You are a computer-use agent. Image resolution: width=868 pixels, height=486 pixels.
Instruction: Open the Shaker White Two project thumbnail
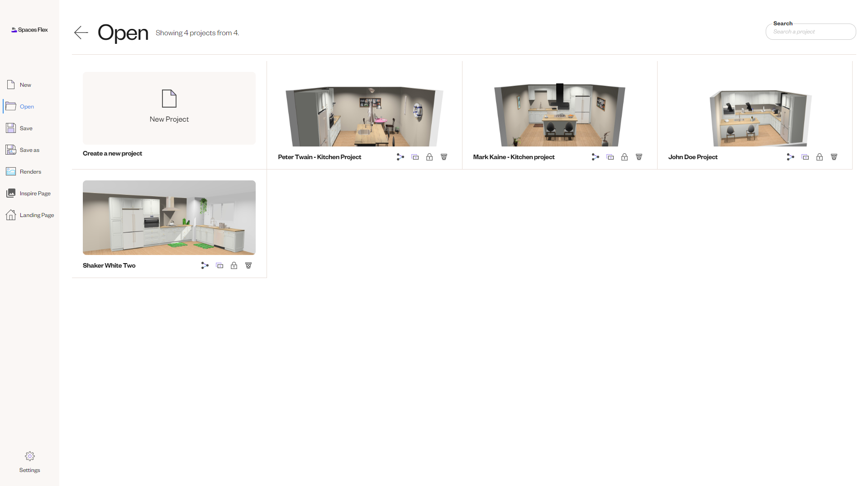pos(169,217)
